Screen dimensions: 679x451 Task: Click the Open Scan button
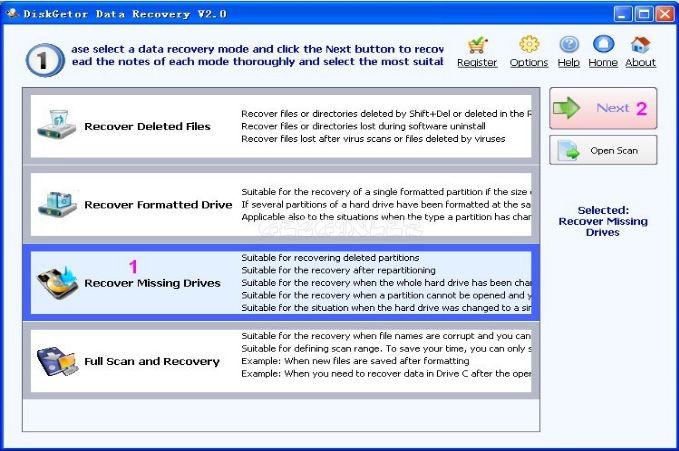[x=603, y=150]
